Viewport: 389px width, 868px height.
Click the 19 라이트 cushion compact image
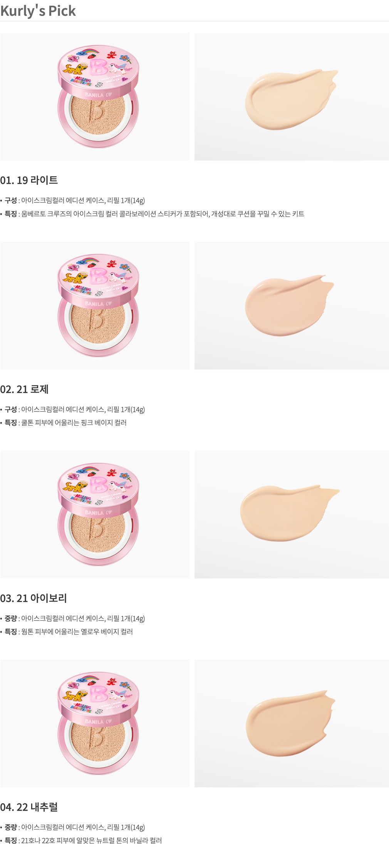tap(95, 97)
